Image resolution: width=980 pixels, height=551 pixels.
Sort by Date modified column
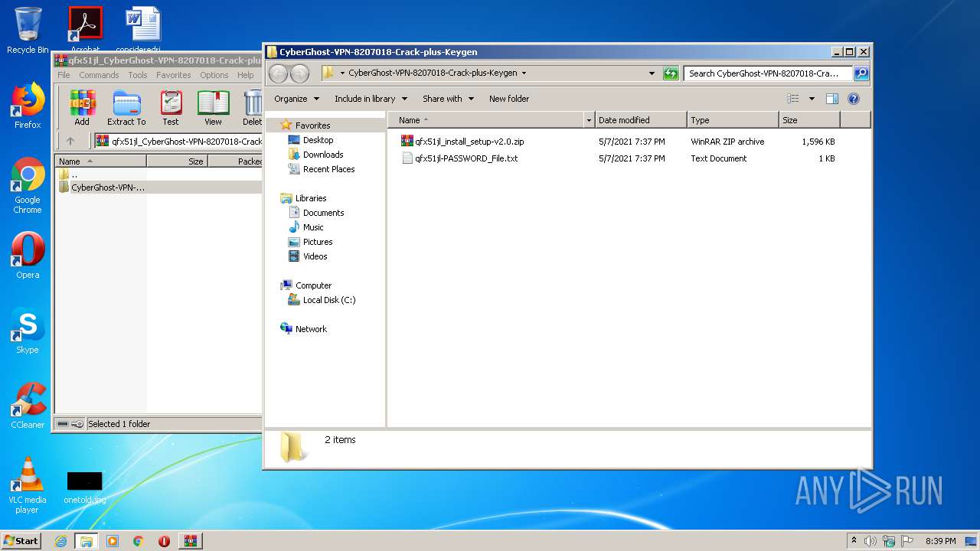click(640, 120)
